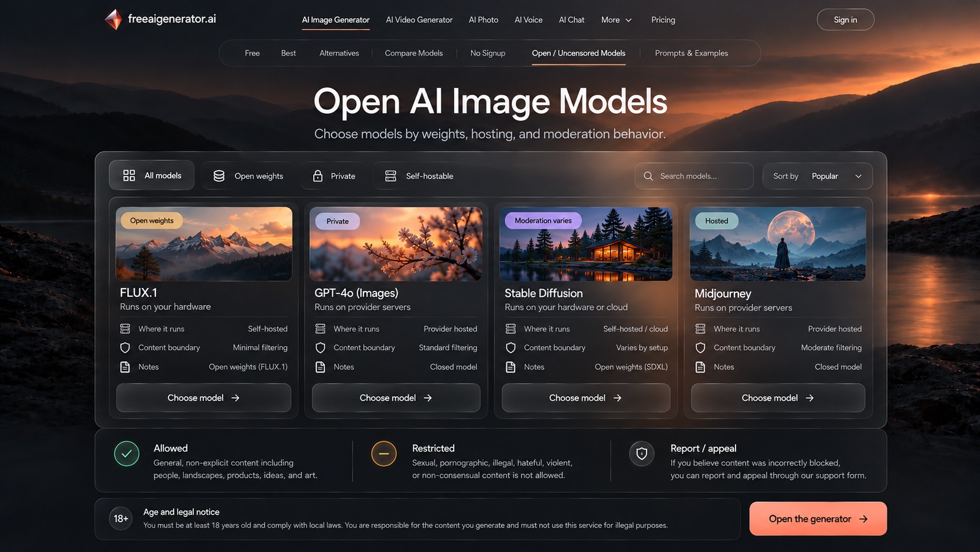
Task: Open the AI Image Generator tab
Action: tap(336, 20)
